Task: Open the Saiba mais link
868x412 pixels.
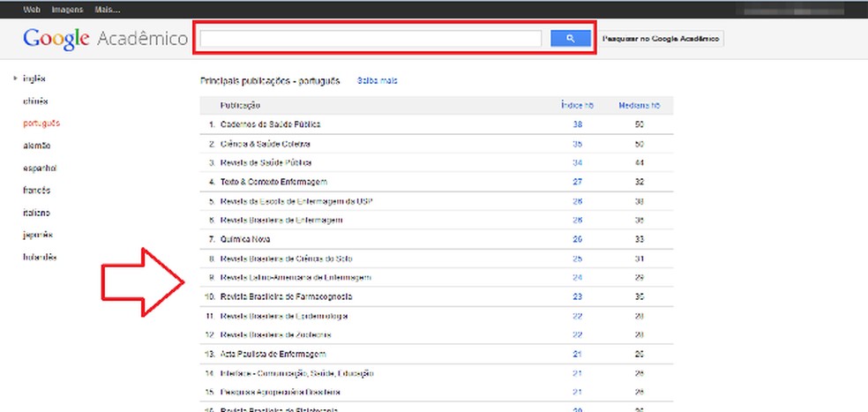Action: coord(377,81)
